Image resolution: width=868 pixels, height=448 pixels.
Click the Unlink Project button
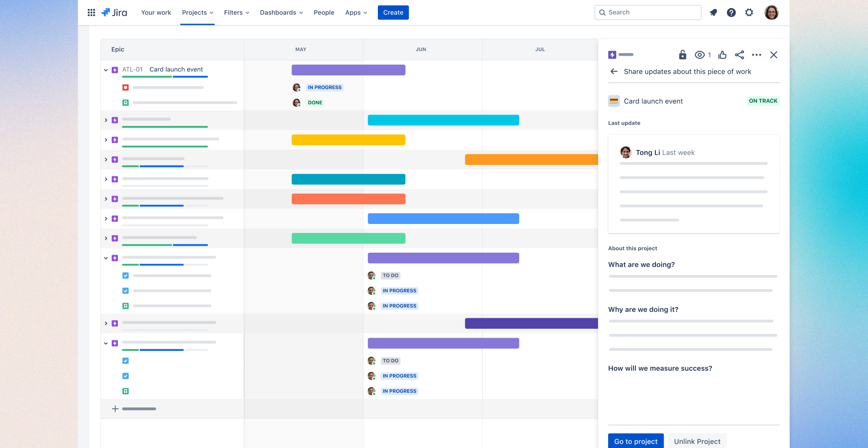pos(697,441)
